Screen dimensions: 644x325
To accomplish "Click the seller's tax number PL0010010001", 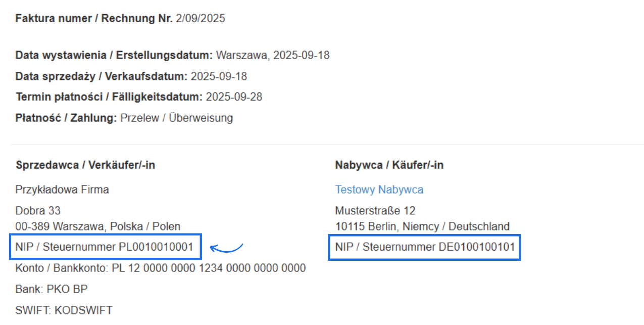I will point(156,247).
